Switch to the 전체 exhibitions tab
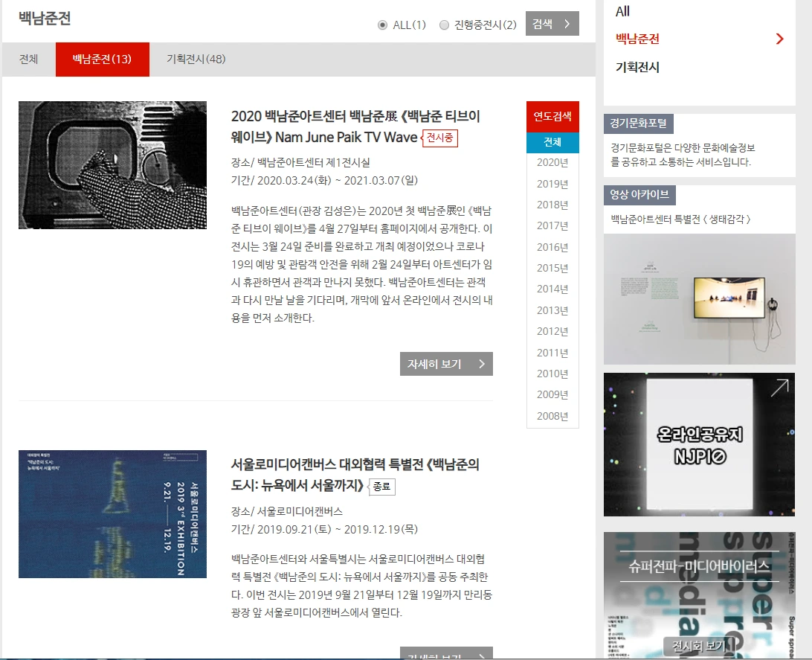Screen dimensions: 812x660 point(28,59)
